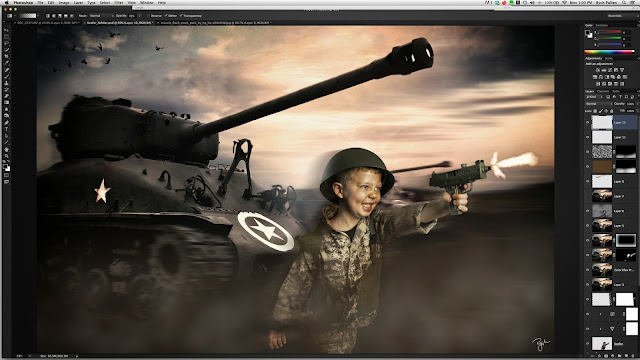Open the gradient Mode dropdown
The height and width of the screenshot is (360, 640).
(x=102, y=16)
